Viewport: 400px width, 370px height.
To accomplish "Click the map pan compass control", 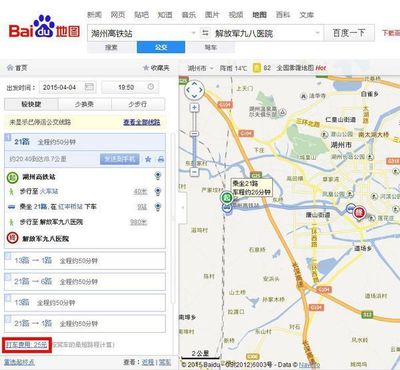I will [194, 90].
